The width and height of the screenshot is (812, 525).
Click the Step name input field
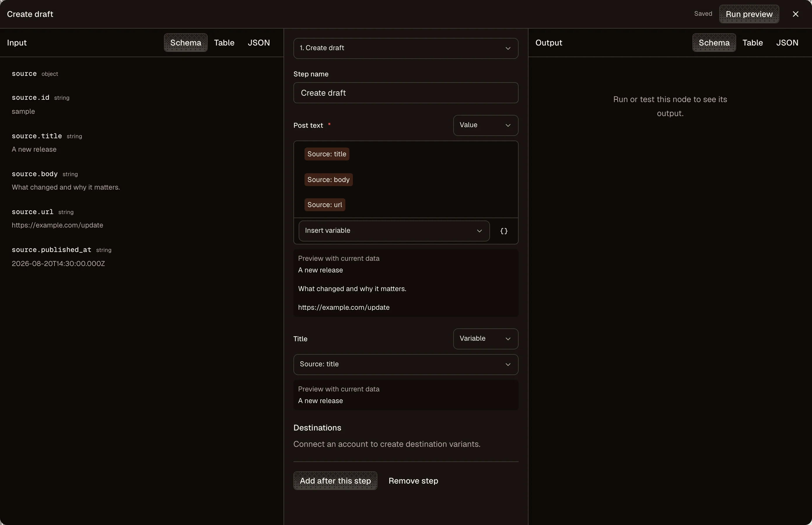(x=406, y=93)
